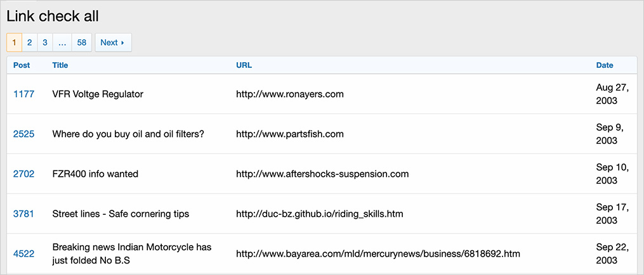The image size is (644, 275).
Task: Click the riding_skills.htm URL text
Action: (319, 214)
